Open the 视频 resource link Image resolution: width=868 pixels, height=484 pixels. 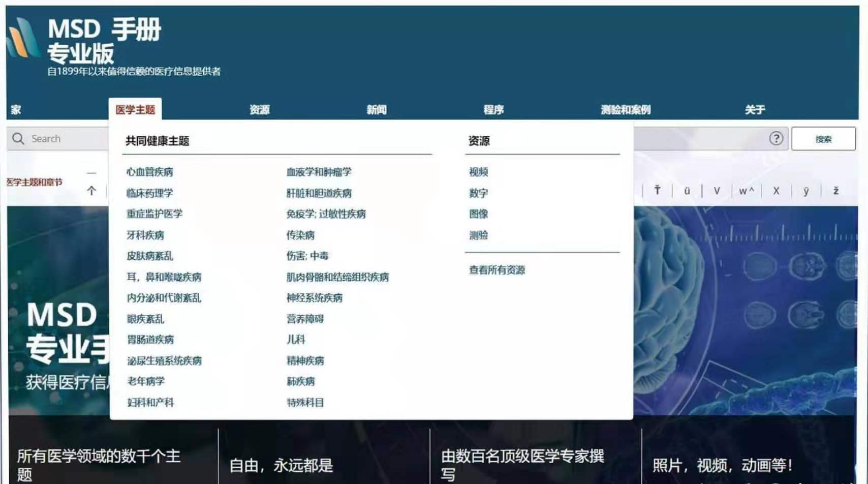click(x=479, y=172)
